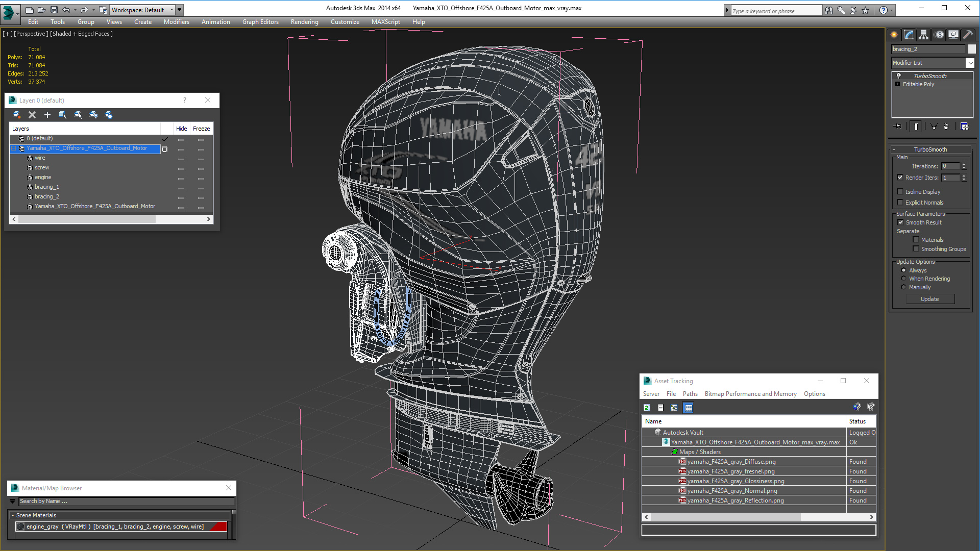Toggle Show End Result icon

[916, 126]
